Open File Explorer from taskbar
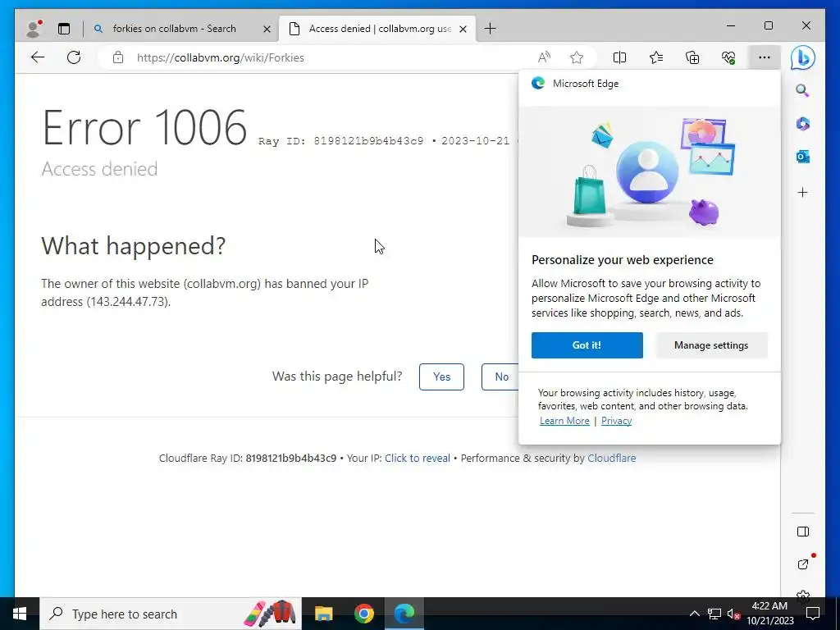840x630 pixels. tap(323, 614)
